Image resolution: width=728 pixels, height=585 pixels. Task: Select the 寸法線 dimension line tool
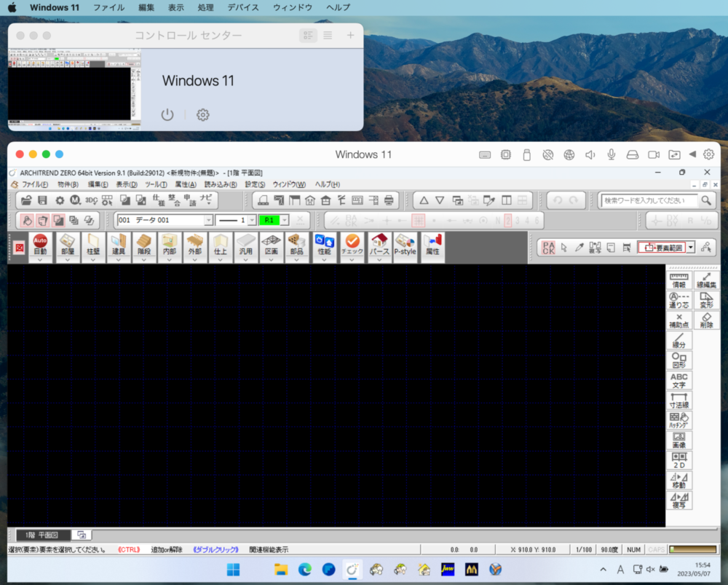[678, 401]
